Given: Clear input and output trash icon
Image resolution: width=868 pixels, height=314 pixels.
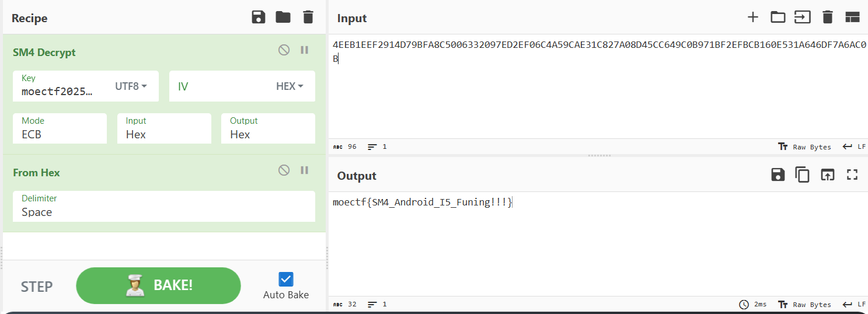Looking at the screenshot, I should pyautogui.click(x=827, y=18).
